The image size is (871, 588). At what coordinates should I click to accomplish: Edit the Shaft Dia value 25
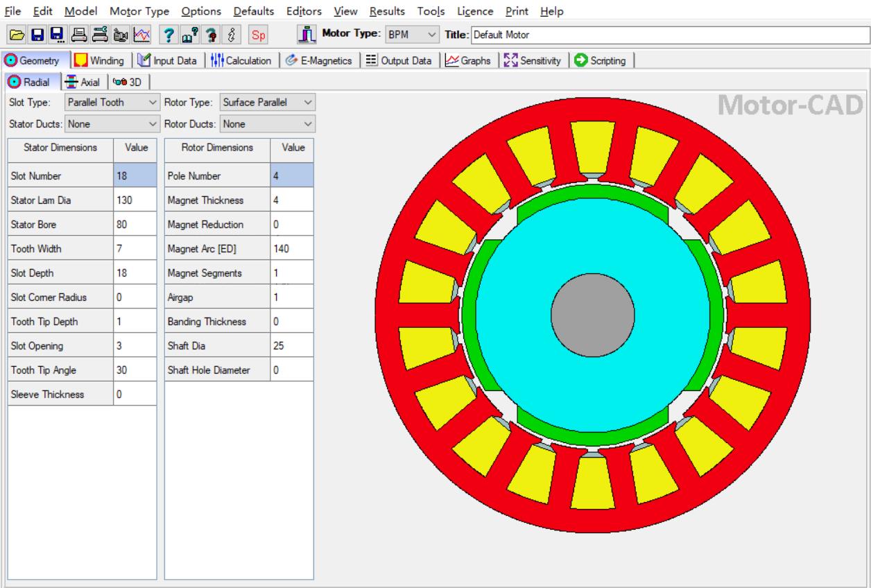click(x=291, y=345)
